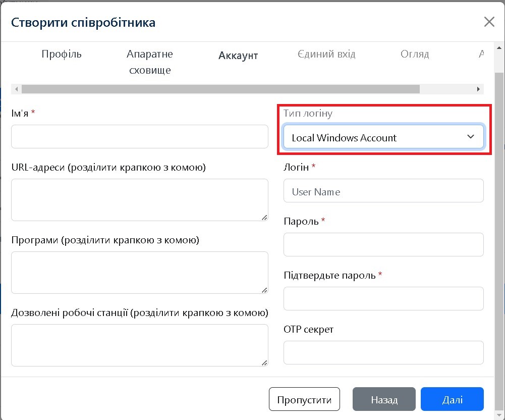Expand the Тип логіну dropdown

(x=383, y=137)
